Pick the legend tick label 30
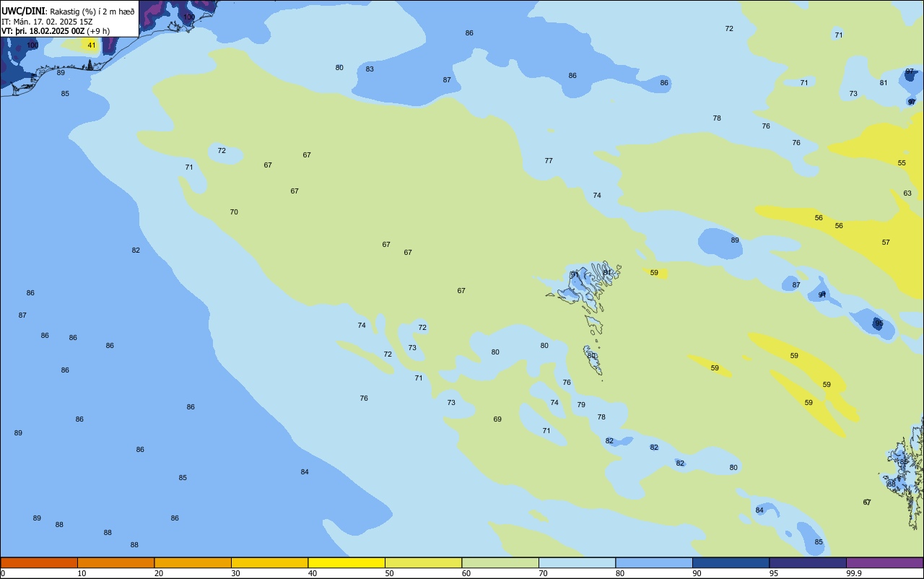Screen dimensions: 924x579 click(x=235, y=573)
